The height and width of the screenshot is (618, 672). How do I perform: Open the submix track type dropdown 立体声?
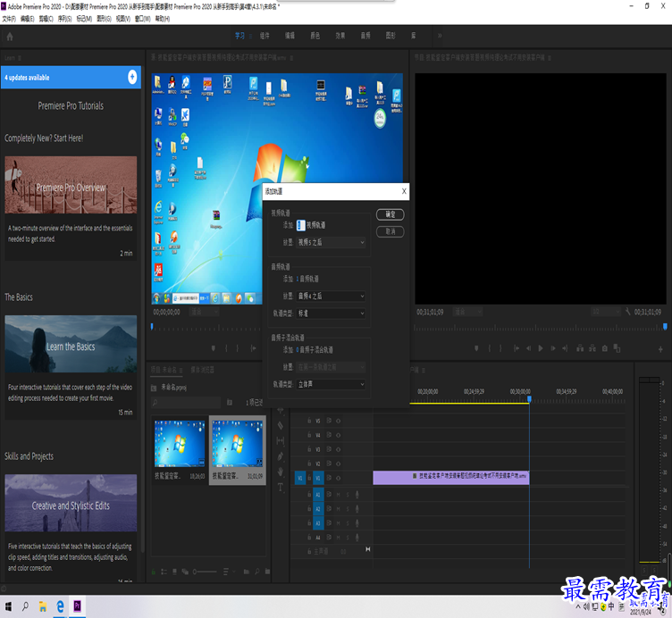[331, 385]
